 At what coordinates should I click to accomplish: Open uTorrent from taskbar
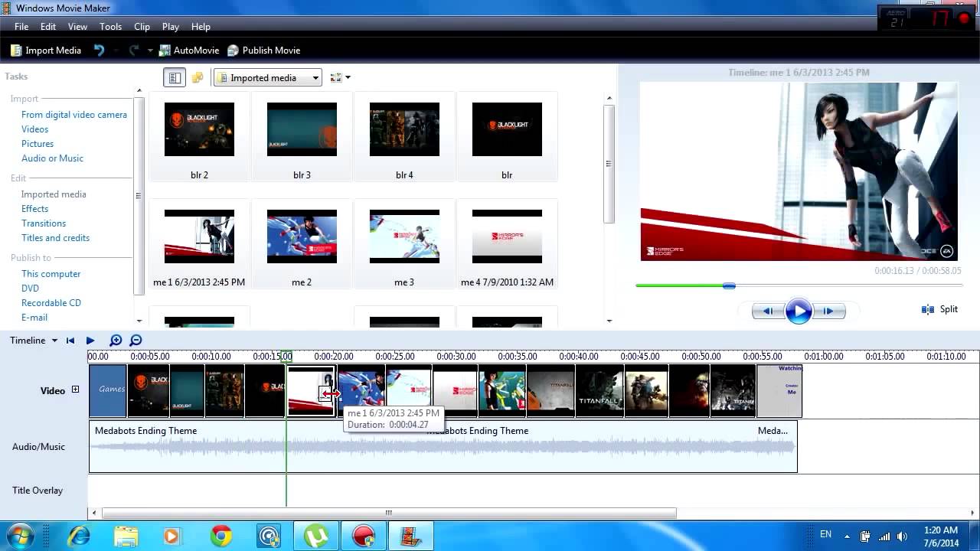pyautogui.click(x=316, y=536)
